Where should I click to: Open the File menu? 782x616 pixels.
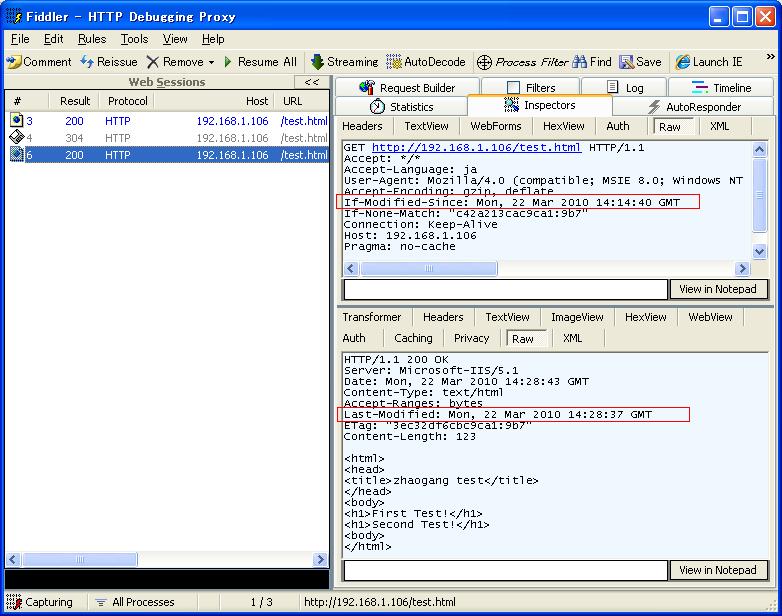pos(20,39)
